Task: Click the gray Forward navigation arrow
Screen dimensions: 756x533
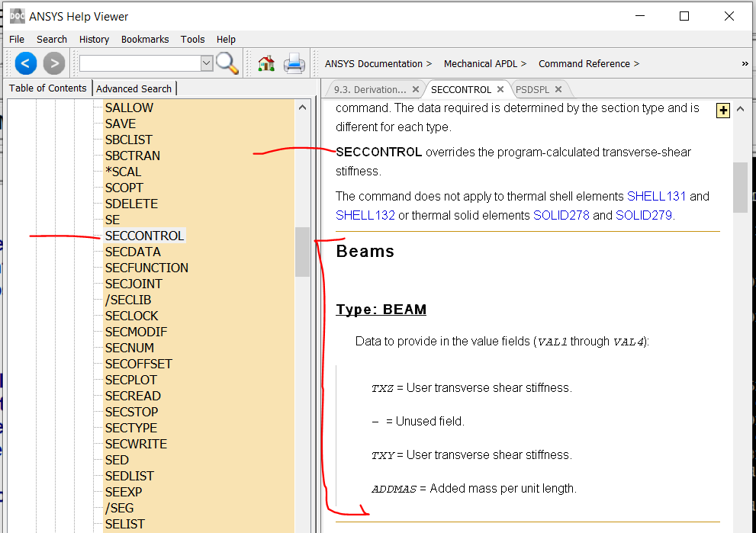Action: pyautogui.click(x=53, y=63)
